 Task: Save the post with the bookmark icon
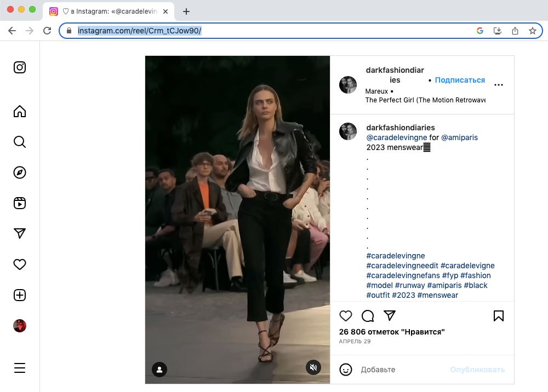point(498,316)
